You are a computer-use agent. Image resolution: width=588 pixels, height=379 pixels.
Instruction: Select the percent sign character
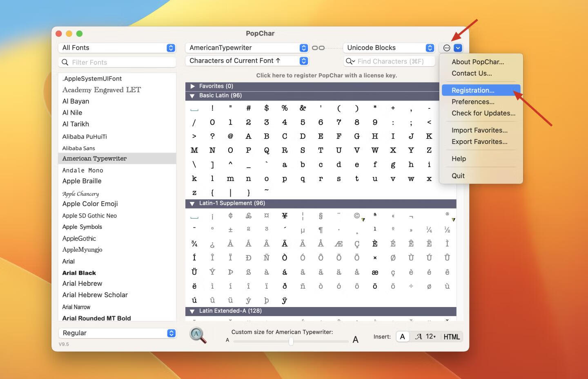285,108
